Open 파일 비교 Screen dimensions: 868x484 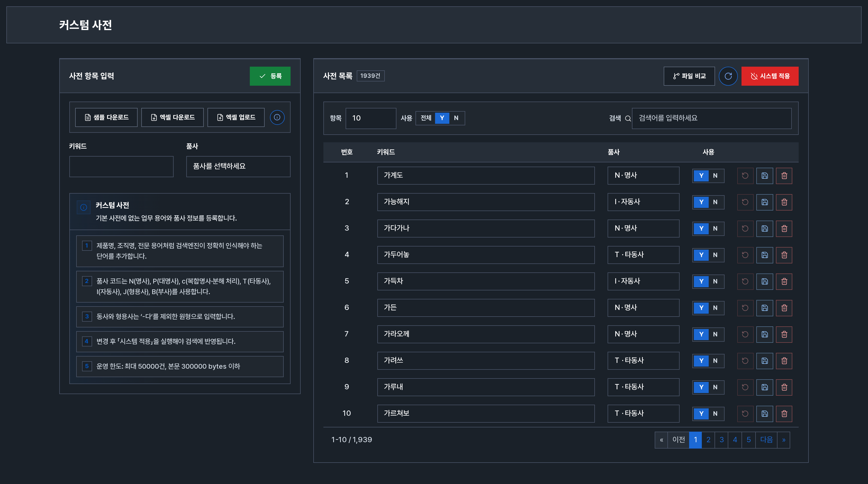coord(689,76)
